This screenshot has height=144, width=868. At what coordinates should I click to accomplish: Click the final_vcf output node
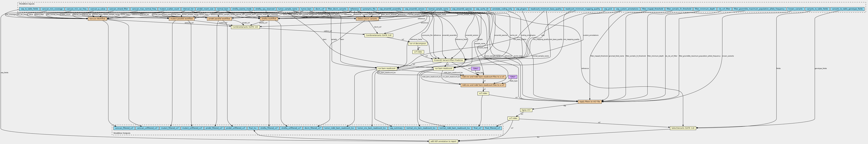(x=477, y=128)
